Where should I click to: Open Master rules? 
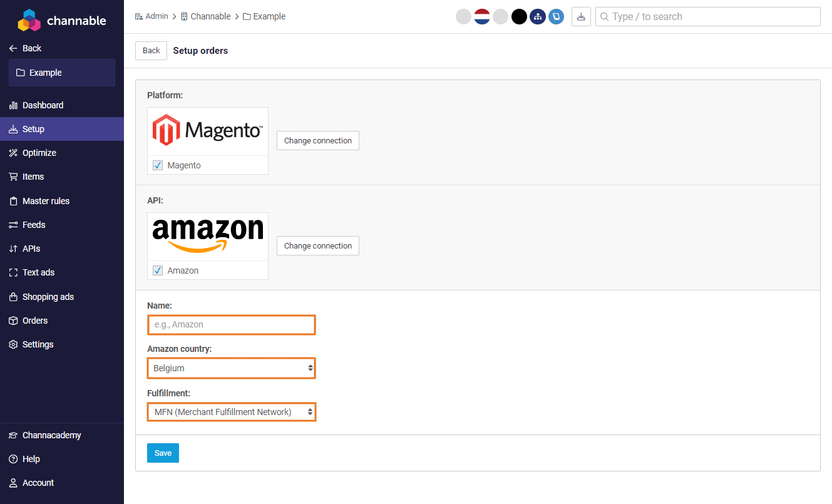click(62, 201)
